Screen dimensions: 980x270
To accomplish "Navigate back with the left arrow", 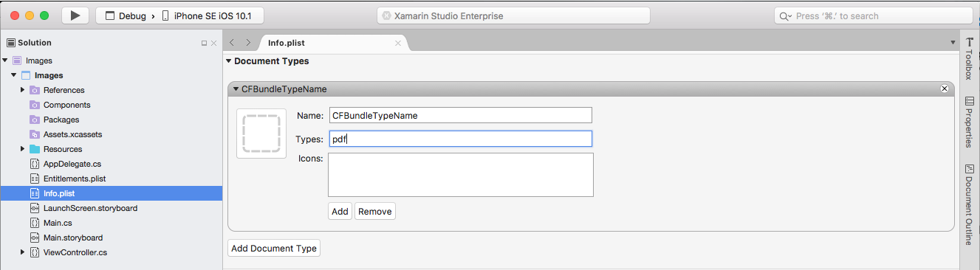I will [x=233, y=43].
